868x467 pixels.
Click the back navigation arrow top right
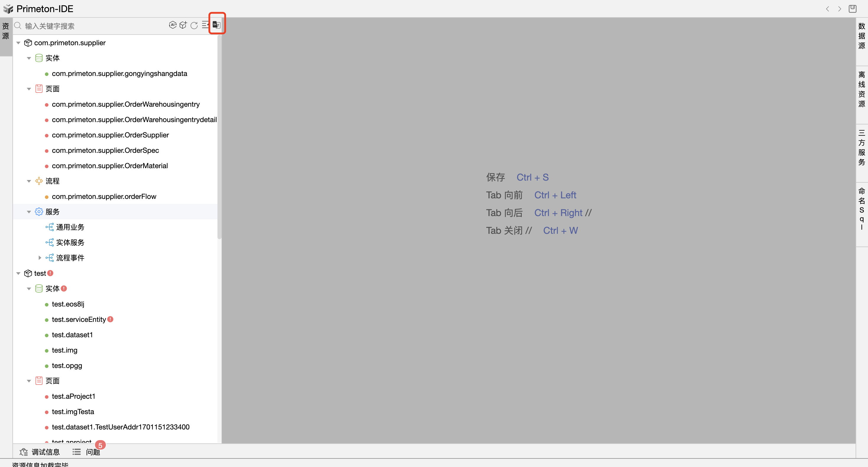tap(828, 9)
